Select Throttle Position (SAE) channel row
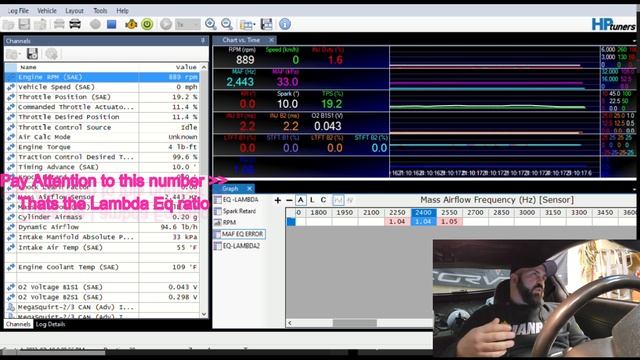640x360 pixels. coord(102,97)
